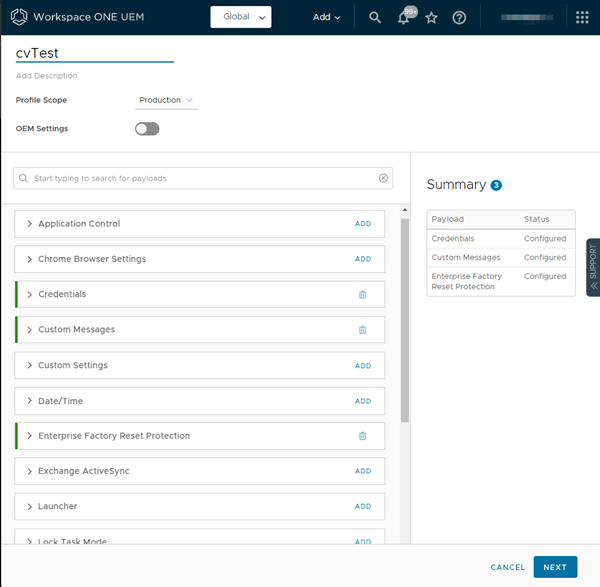Open the Global organization group dropdown
The height and width of the screenshot is (587, 600).
(241, 17)
